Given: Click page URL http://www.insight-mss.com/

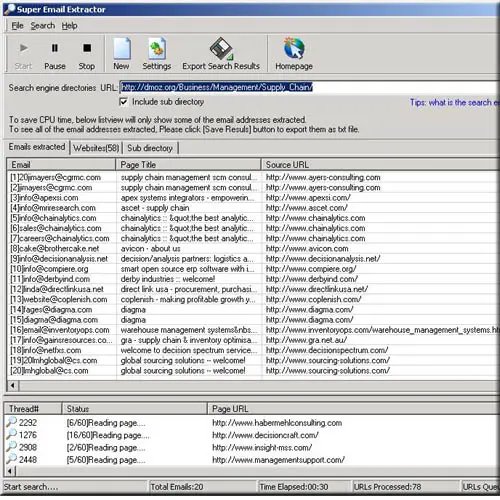Looking at the screenshot, I should pos(262,447).
